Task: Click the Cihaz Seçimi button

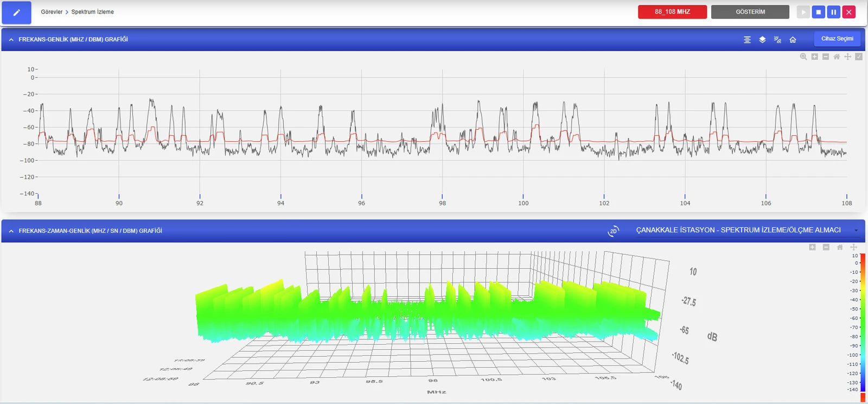Action: (837, 39)
